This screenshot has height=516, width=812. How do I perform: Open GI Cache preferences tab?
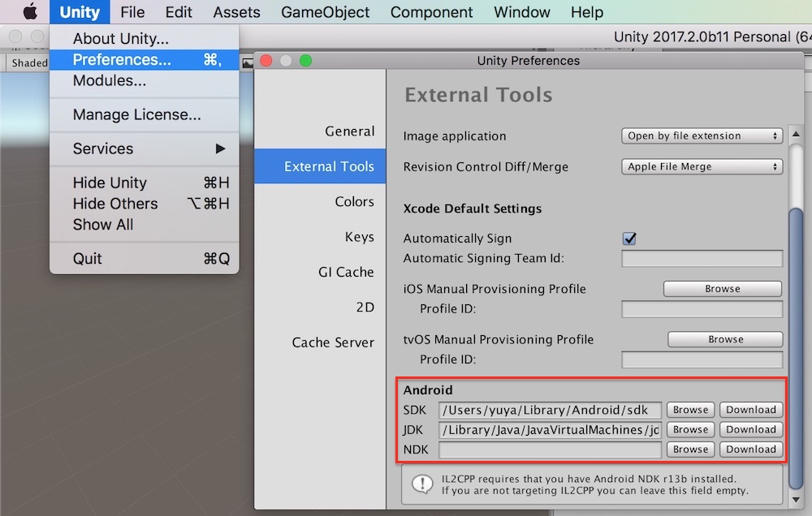point(320,272)
